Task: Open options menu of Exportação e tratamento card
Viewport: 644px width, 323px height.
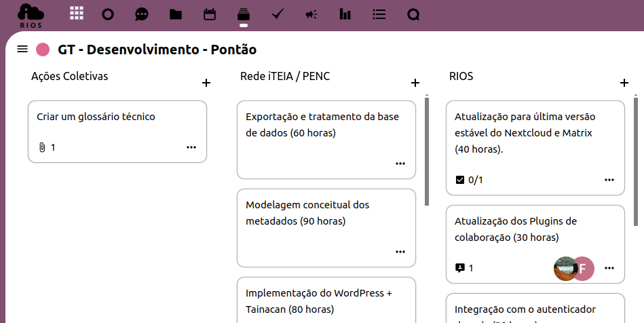Action: click(x=400, y=164)
